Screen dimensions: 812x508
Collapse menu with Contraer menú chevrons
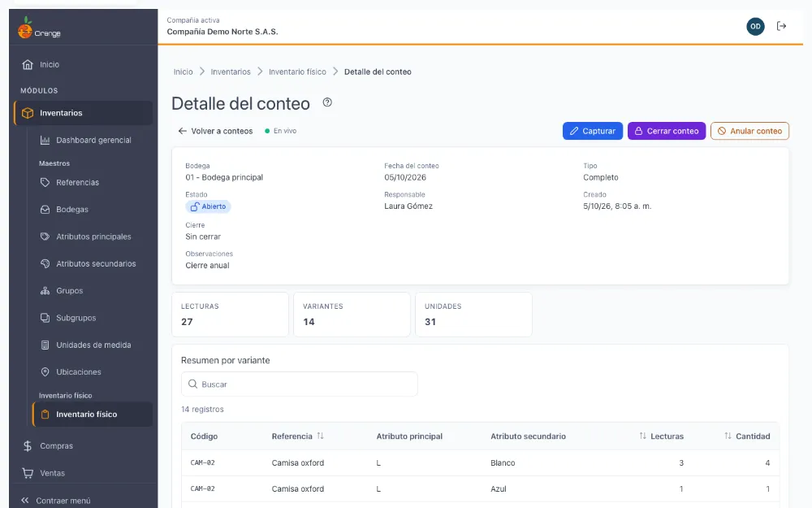pos(25,500)
